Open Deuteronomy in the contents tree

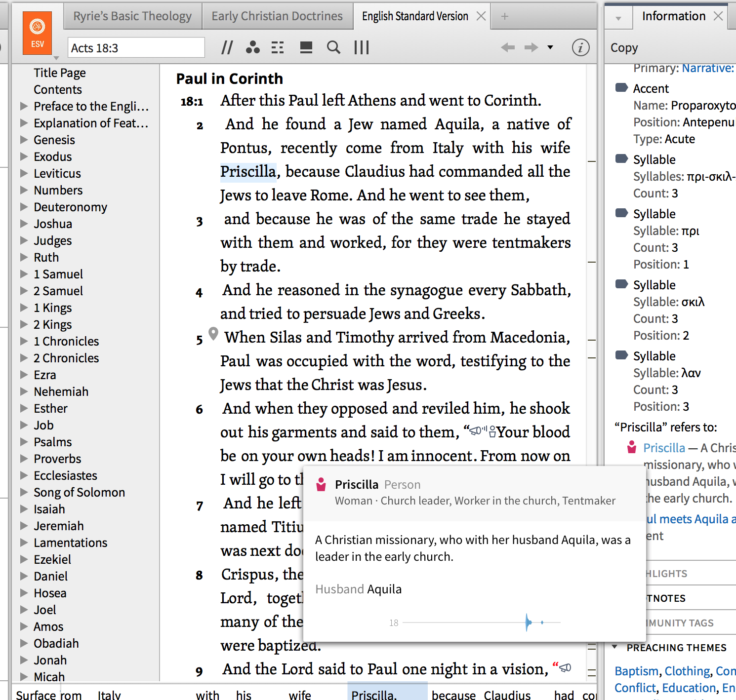click(71, 207)
